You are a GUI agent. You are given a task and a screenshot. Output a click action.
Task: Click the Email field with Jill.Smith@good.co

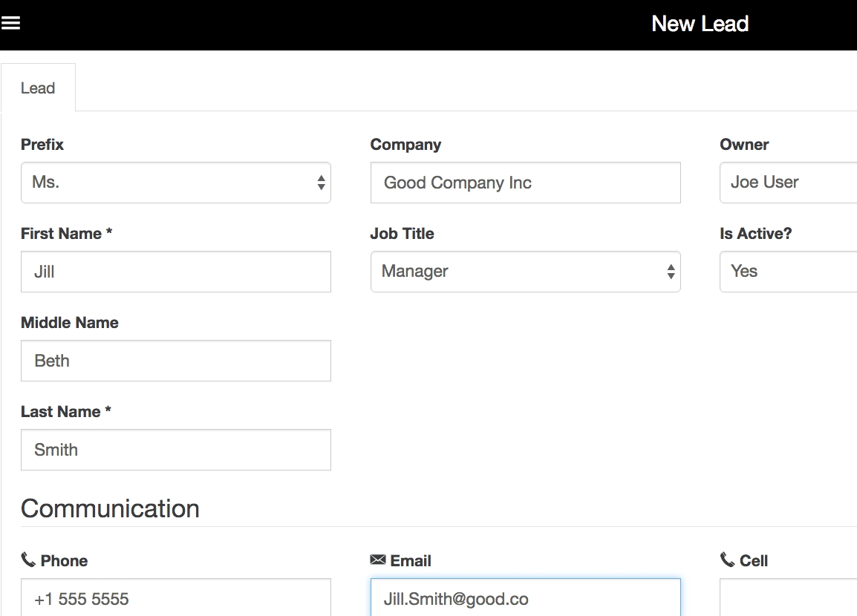pyautogui.click(x=525, y=598)
